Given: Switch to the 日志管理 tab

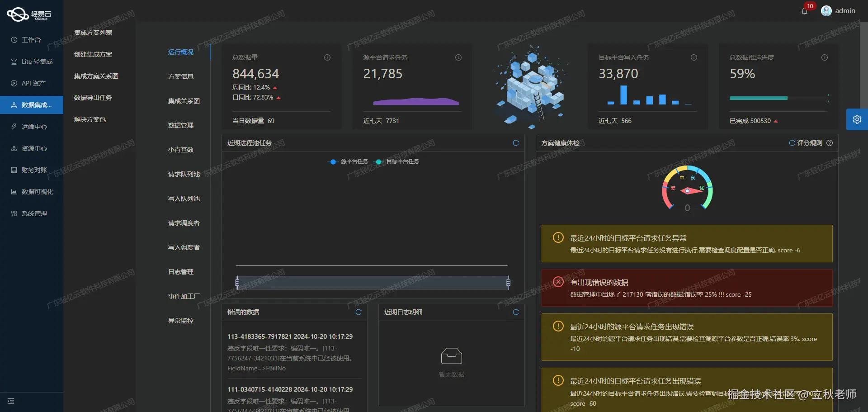Looking at the screenshot, I should coord(181,272).
